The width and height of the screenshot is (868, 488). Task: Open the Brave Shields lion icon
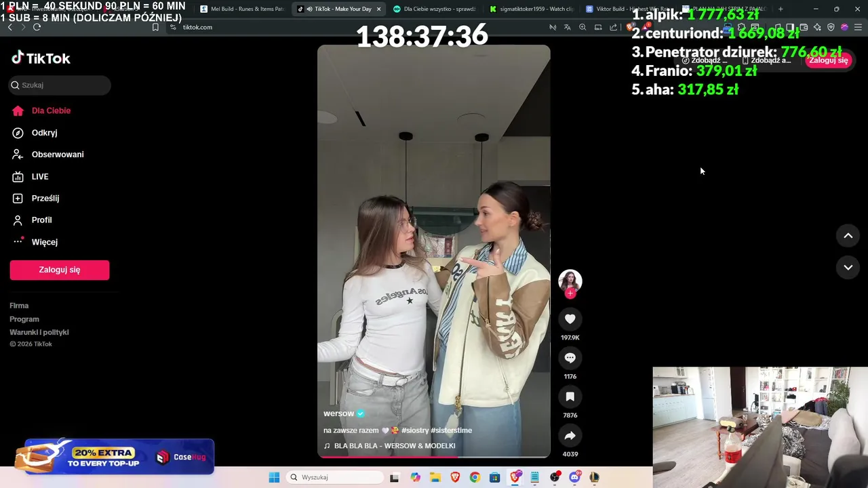click(x=631, y=27)
